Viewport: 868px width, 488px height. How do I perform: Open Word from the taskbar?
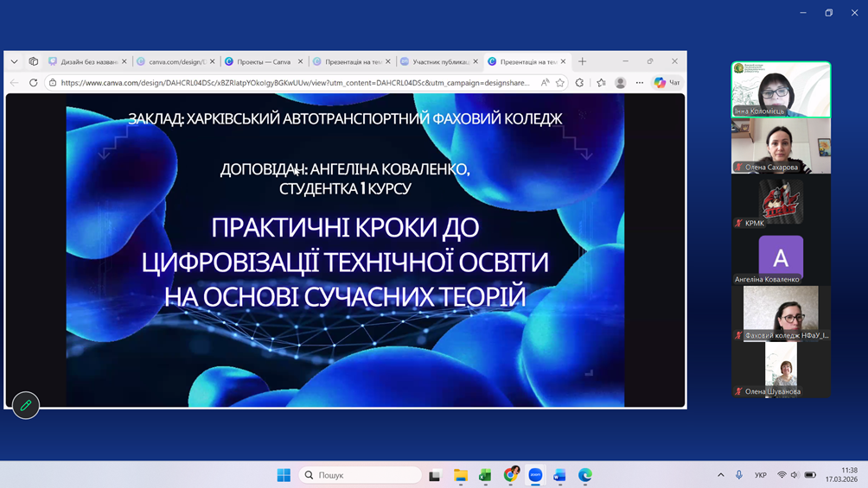click(559, 475)
